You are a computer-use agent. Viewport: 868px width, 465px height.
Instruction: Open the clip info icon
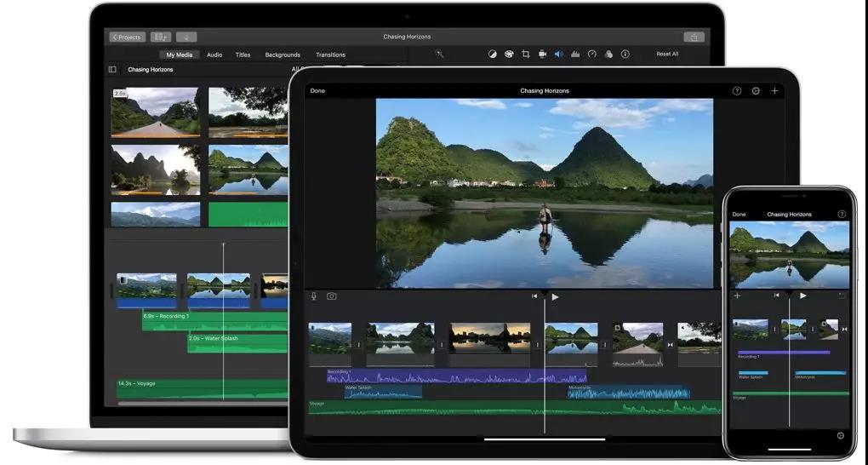[625, 54]
